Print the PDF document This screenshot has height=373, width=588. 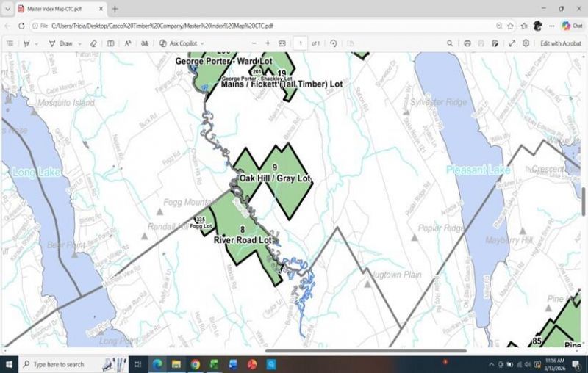tap(467, 43)
